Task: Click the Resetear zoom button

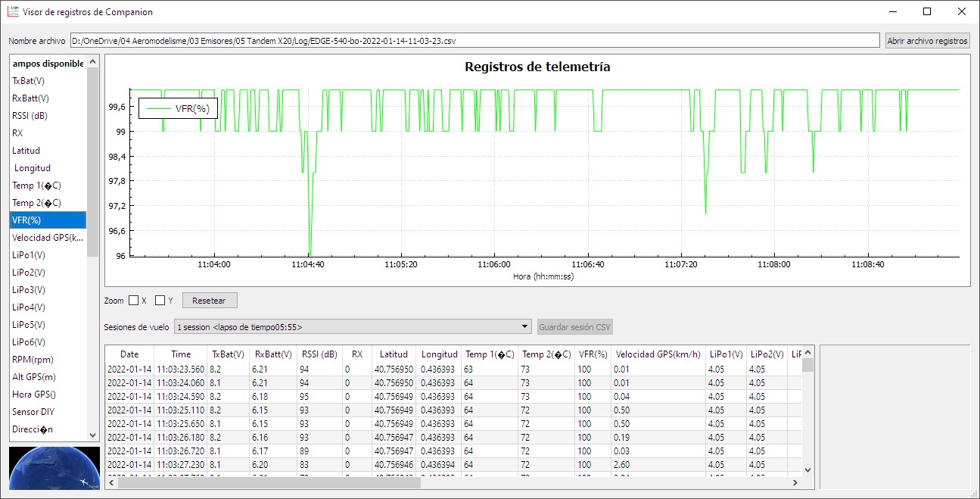Action: click(209, 301)
